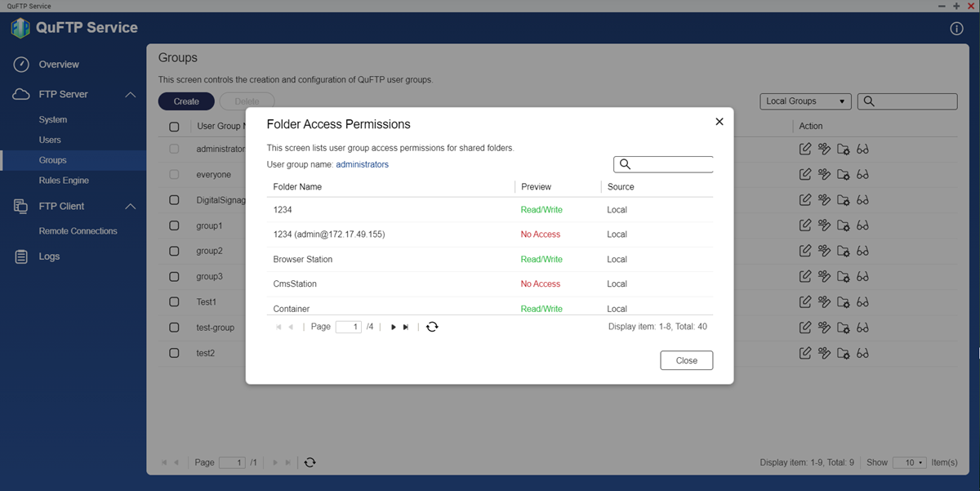Collapse the FTP Server sidebar section
Image resolution: width=980 pixels, height=491 pixels.
(x=131, y=95)
